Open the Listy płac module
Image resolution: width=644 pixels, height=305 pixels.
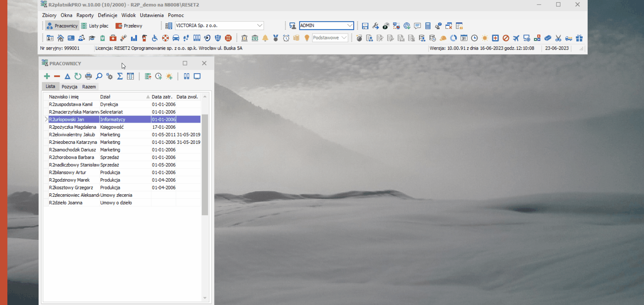[95, 26]
